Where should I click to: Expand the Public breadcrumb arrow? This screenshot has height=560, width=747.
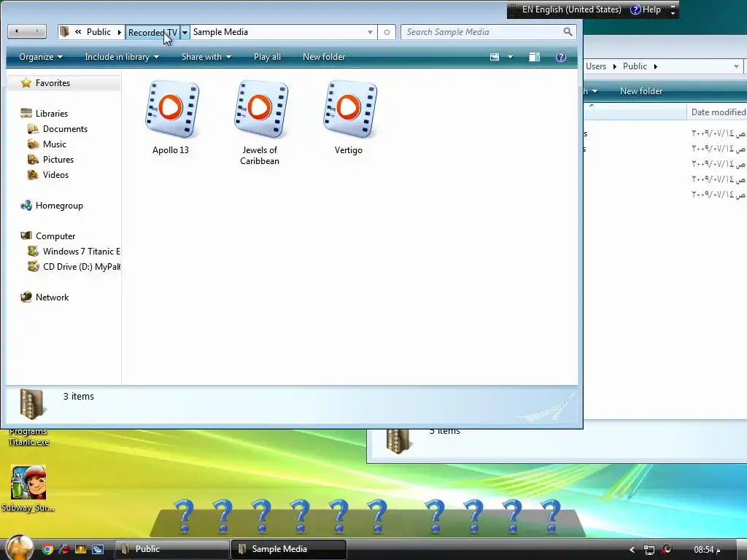coord(120,32)
